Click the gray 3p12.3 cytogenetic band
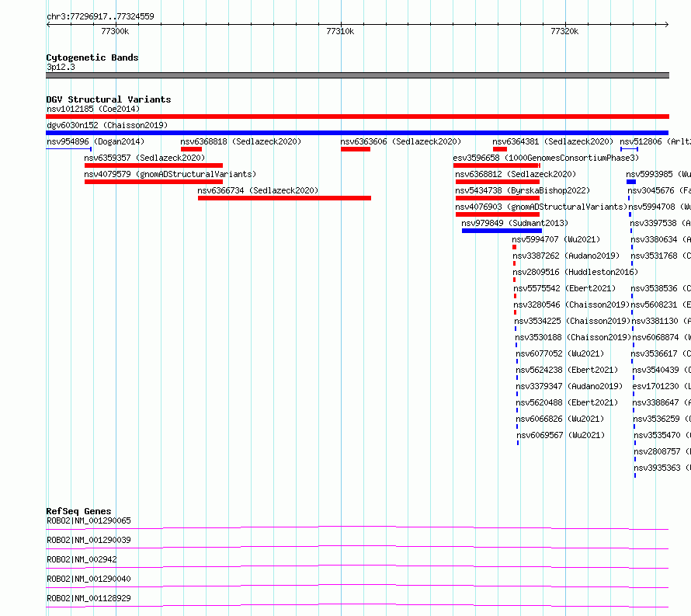The image size is (691, 616). 357,75
